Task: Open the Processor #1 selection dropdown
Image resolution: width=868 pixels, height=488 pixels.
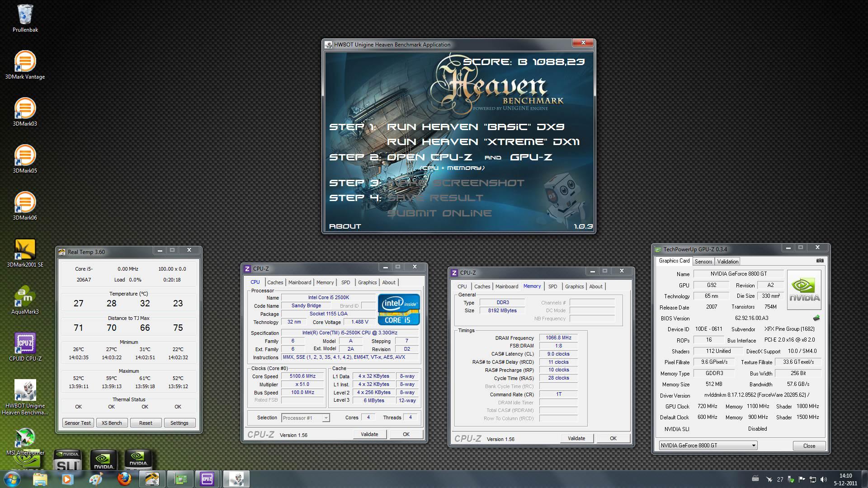Action: coord(306,418)
